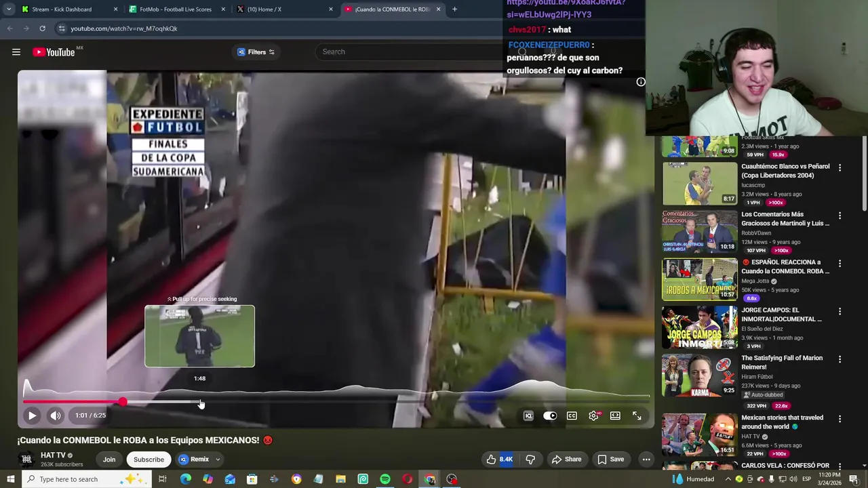Open options menu for ESPAÑOL REACCIONA video
This screenshot has width=868, height=488.
point(840,263)
